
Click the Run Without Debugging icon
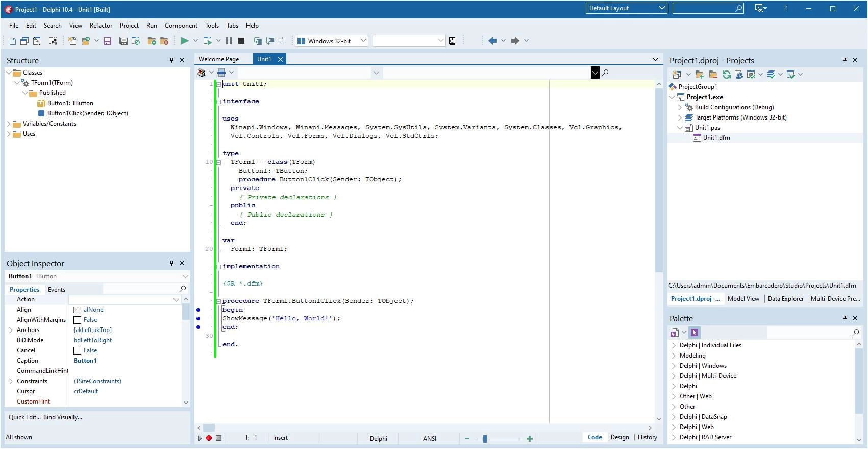208,41
